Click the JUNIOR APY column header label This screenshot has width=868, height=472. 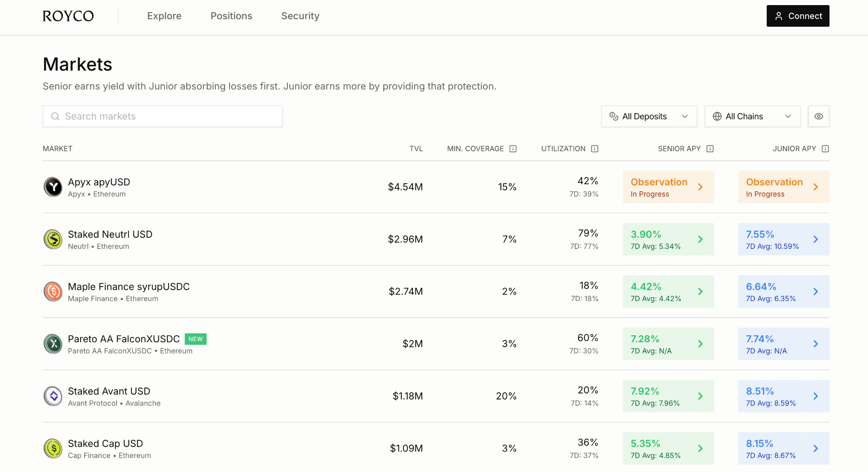point(794,149)
